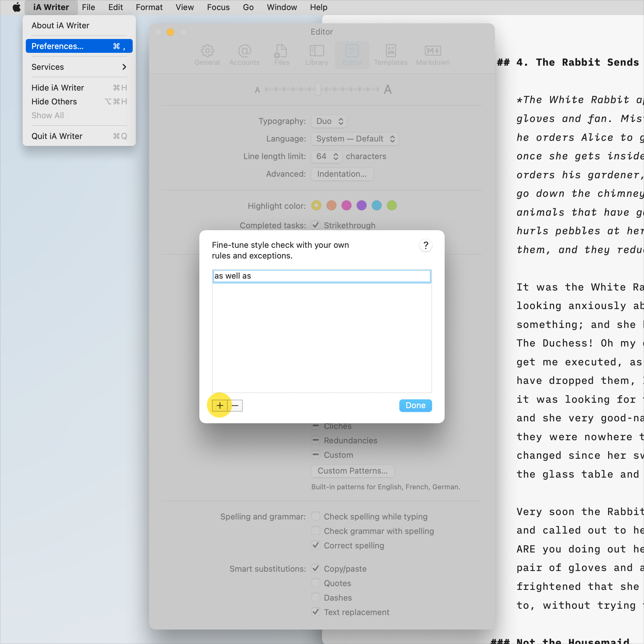Select Hide iA Writer menu item
644x644 pixels.
(79, 88)
